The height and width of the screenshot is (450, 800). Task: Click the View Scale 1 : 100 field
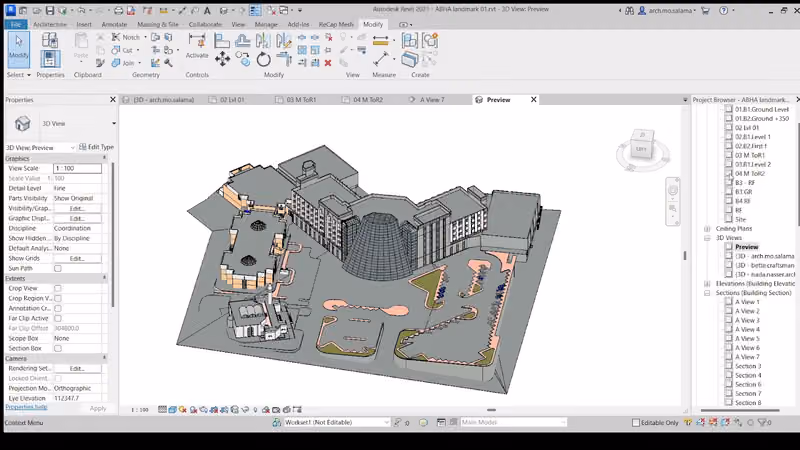click(78, 168)
